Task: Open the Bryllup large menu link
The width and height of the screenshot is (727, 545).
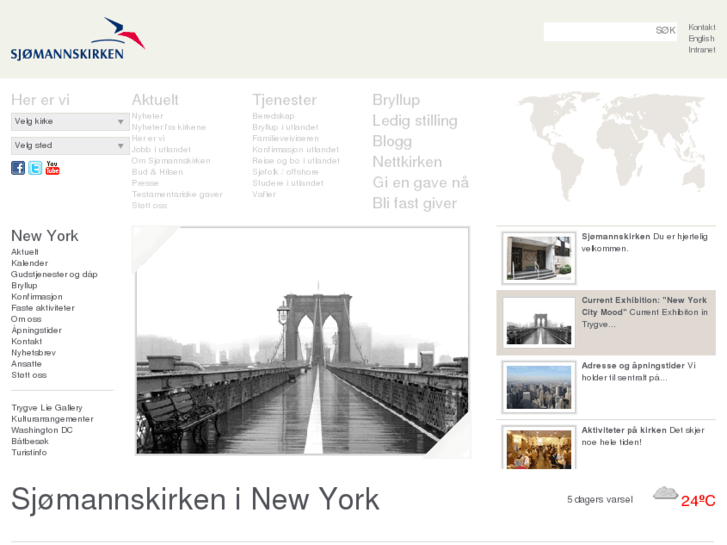Action: pyautogui.click(x=396, y=100)
